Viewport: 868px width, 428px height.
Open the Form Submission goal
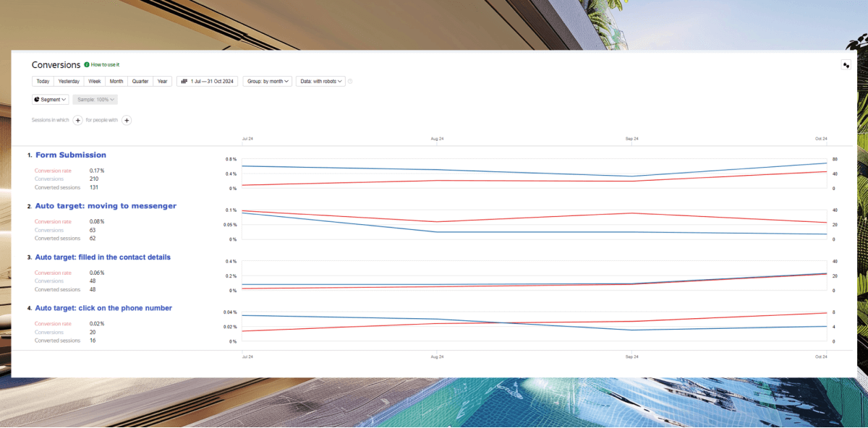pyautogui.click(x=71, y=155)
